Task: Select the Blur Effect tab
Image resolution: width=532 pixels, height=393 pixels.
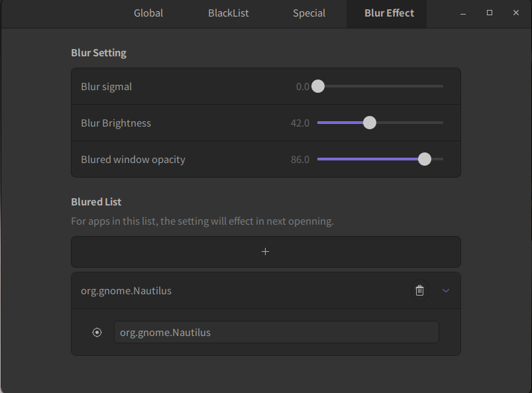Action: pos(389,13)
